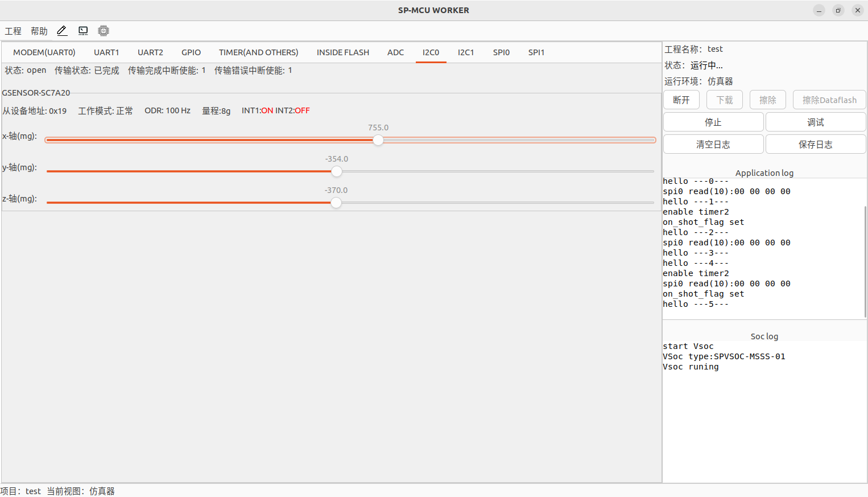Open the 帮助 menu
868x497 pixels.
point(39,31)
